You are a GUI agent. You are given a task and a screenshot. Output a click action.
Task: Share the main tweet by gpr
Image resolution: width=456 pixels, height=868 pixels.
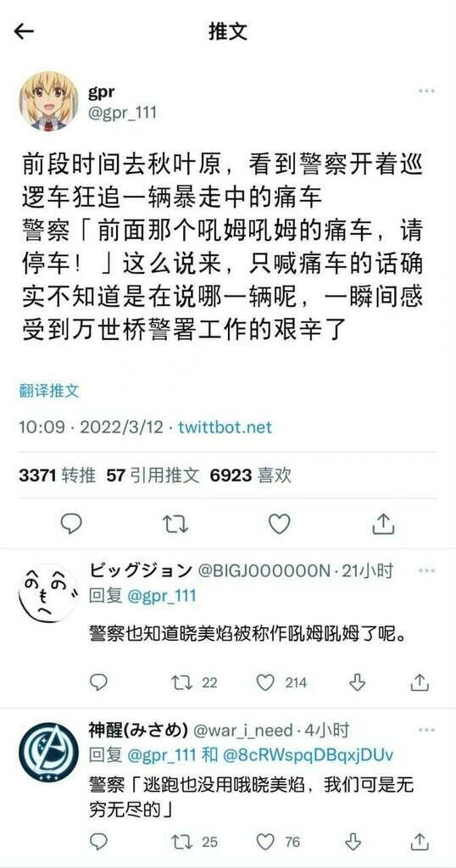tap(383, 523)
